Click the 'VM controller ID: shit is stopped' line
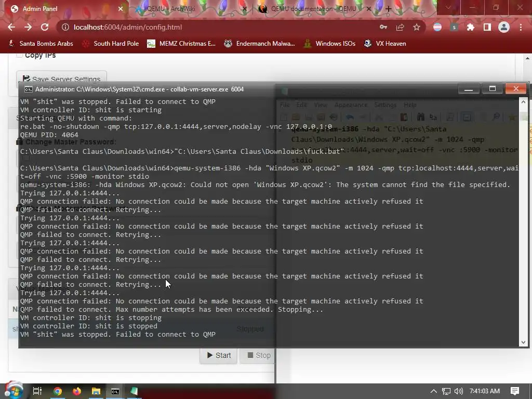Screen dimensions: 532x399 [x=89, y=326]
